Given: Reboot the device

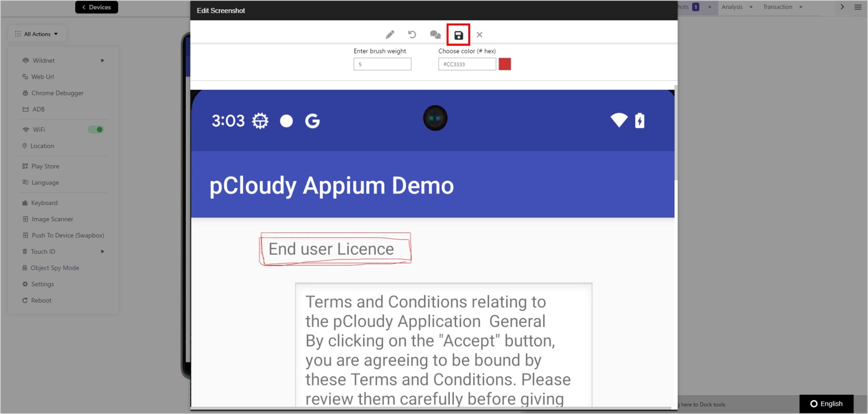Looking at the screenshot, I should [x=41, y=301].
